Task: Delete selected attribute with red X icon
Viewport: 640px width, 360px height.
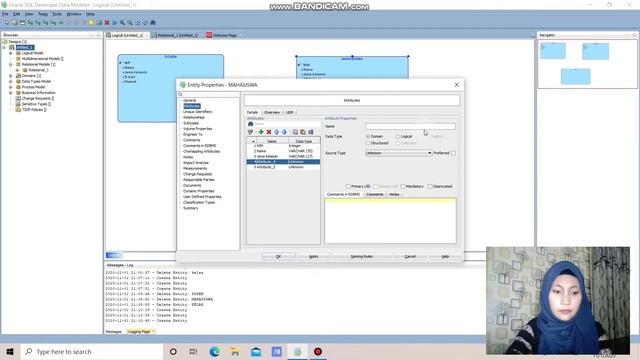Action: click(269, 132)
